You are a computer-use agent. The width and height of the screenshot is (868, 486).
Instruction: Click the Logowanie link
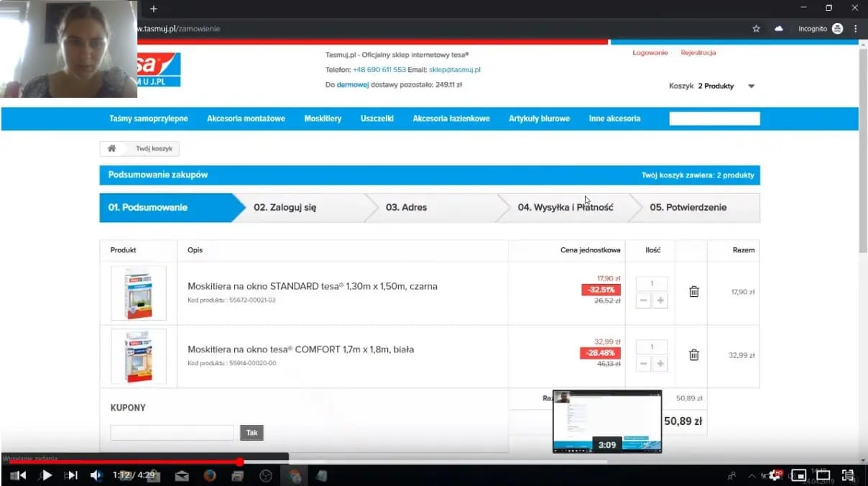click(650, 52)
